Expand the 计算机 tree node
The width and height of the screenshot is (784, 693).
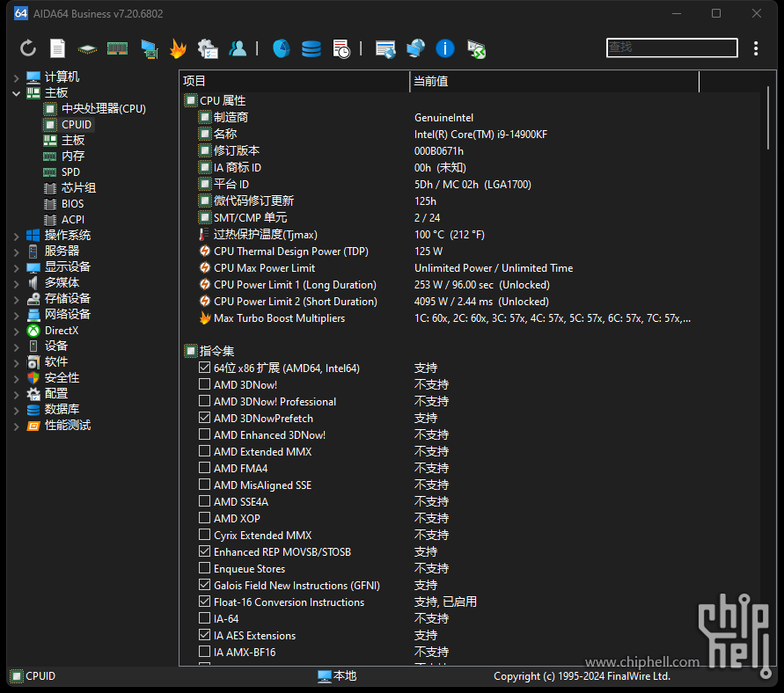click(17, 77)
